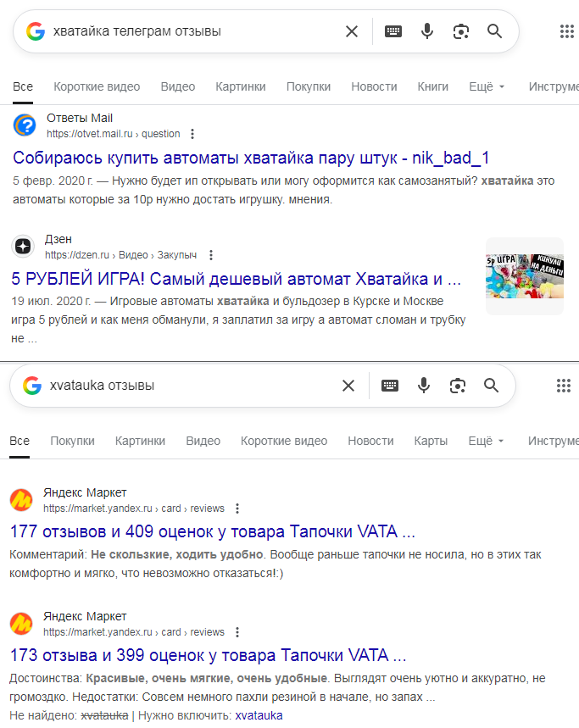The height and width of the screenshot is (728, 579).
Task: Click magnifier search icon in bottom search bar
Action: [491, 386]
